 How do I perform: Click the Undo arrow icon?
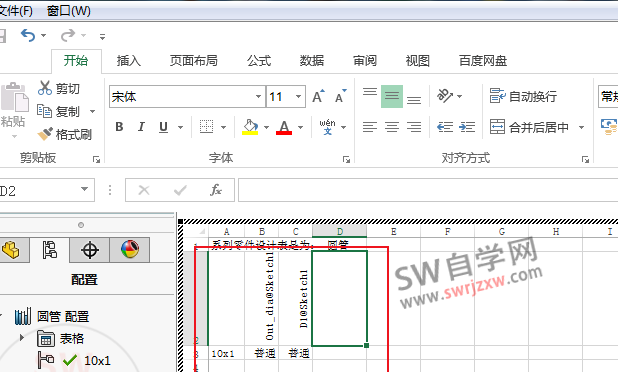28,35
